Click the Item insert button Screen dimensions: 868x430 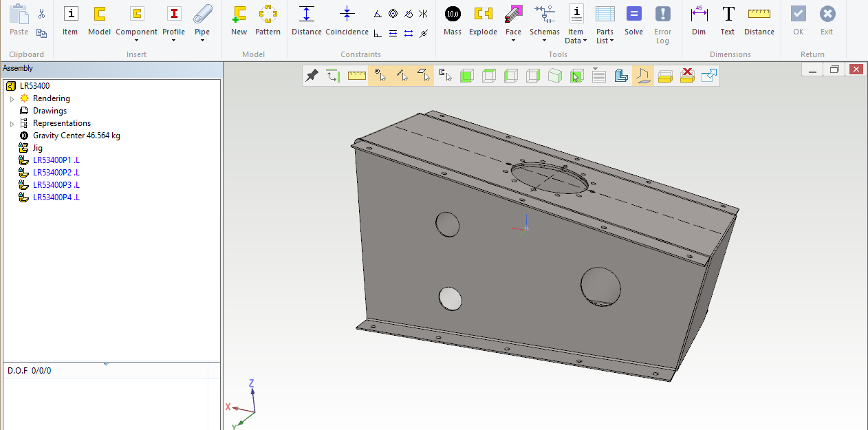click(x=70, y=20)
